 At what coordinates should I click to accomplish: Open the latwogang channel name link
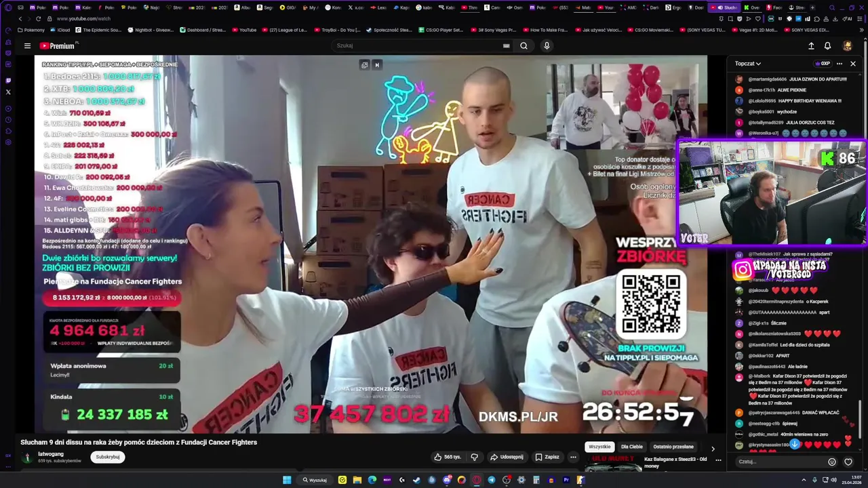51,454
